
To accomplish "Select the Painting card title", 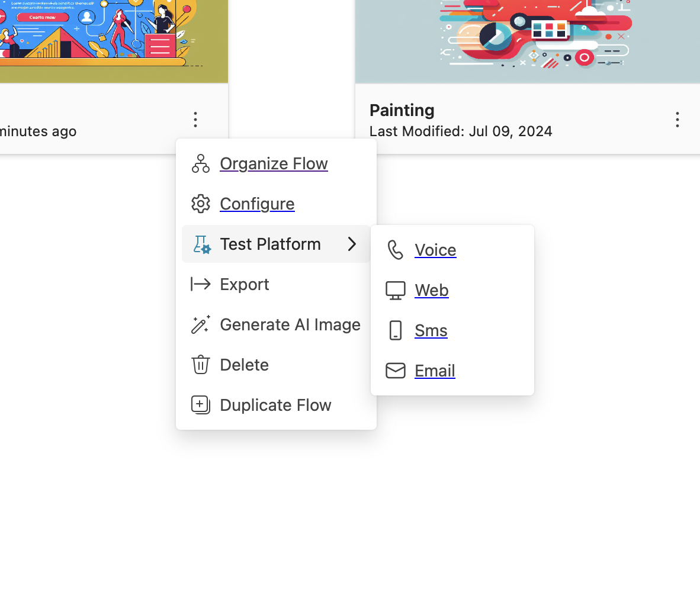I will (x=402, y=110).
